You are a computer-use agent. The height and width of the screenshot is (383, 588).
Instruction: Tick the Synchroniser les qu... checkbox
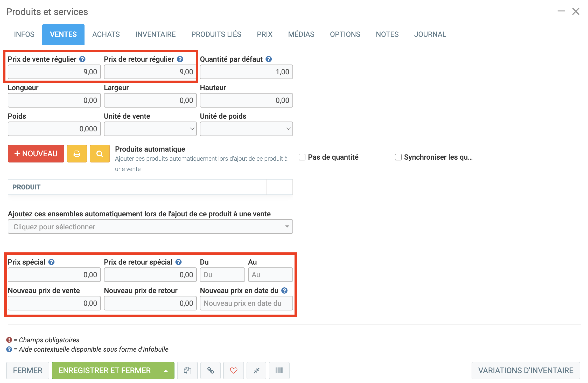tap(398, 157)
